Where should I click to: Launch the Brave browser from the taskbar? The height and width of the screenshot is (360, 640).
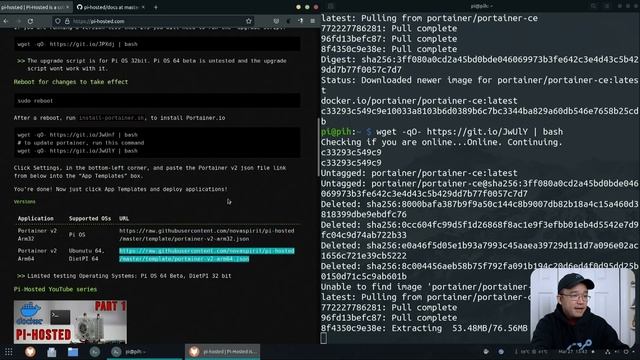30,351
